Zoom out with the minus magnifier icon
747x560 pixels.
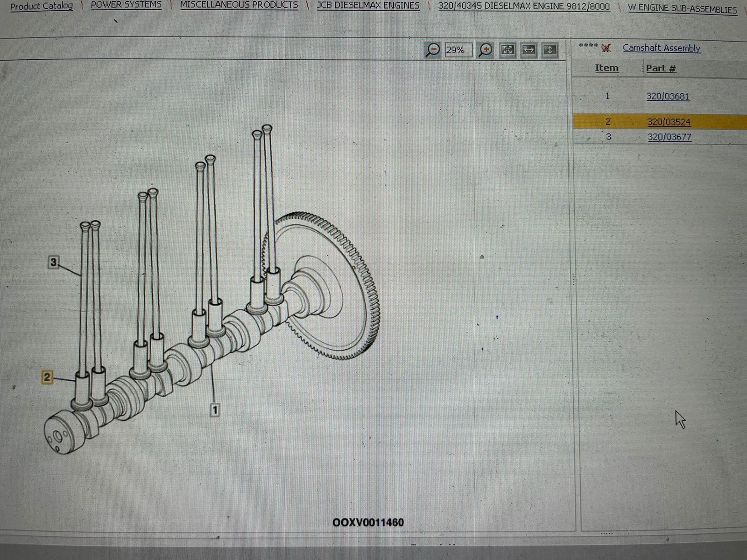click(432, 49)
